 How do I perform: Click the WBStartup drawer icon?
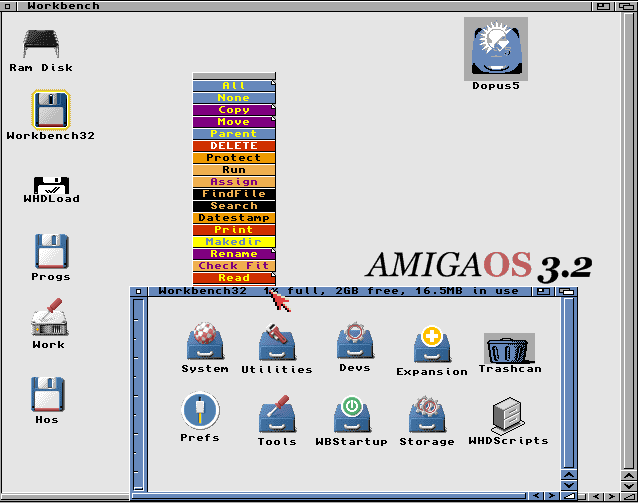coord(352,414)
